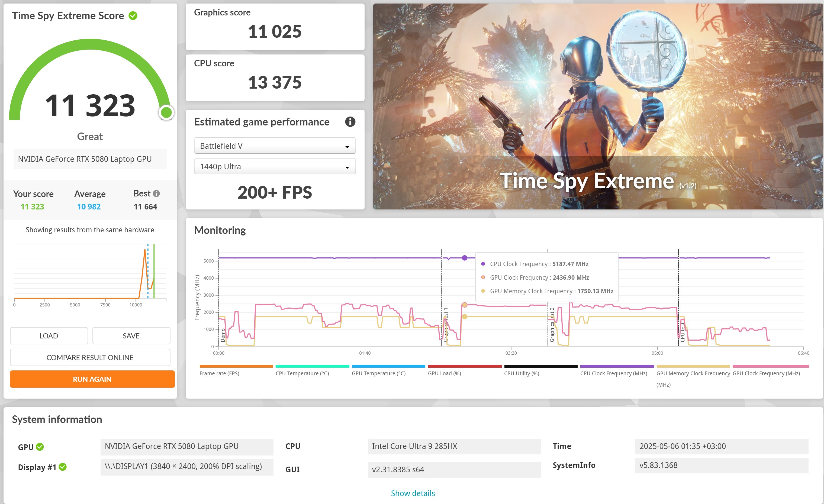Viewport: 824px width, 504px height.
Task: Click the info icon beside Estimated game performance
Action: coord(350,122)
